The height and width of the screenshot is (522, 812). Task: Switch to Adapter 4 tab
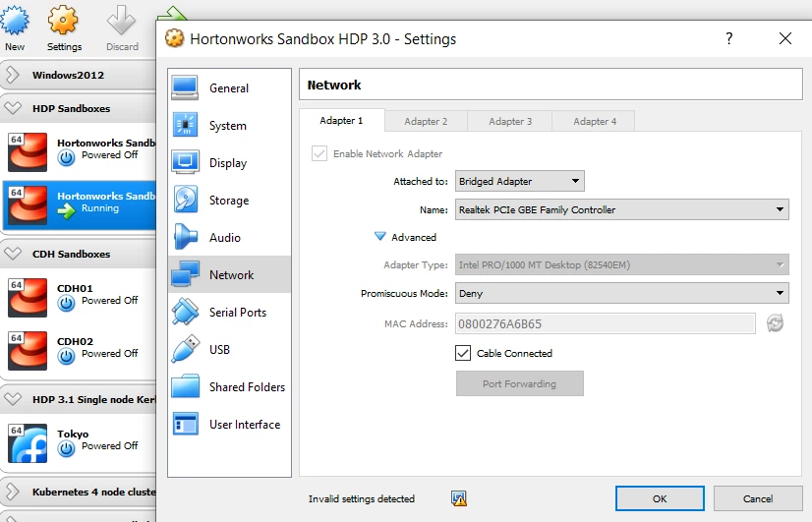tap(595, 121)
